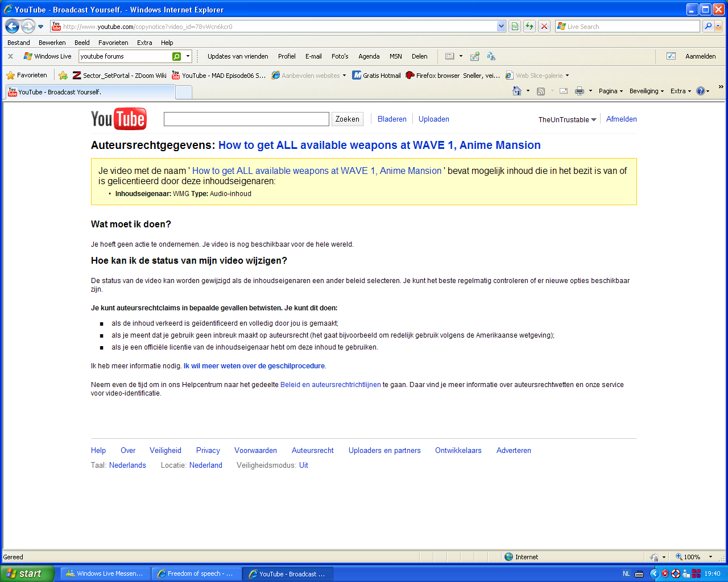
Task: Click the compatibility view icon
Action: (515, 26)
